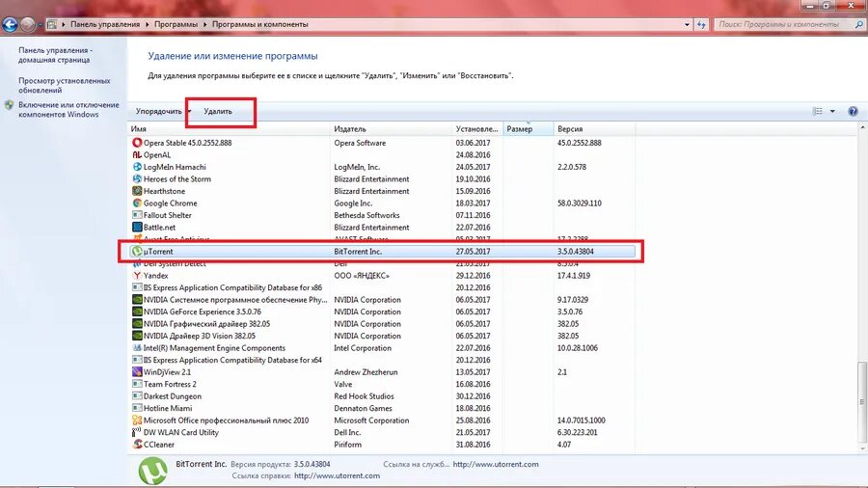Click Red Hook Studios publisher cell
Image resolution: width=868 pixels, height=488 pixels.
click(x=364, y=396)
